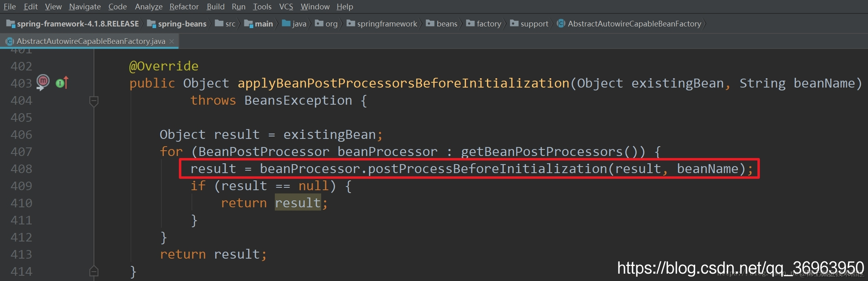Select spring-beans module breadcrumb
868x281 pixels.
[177, 24]
